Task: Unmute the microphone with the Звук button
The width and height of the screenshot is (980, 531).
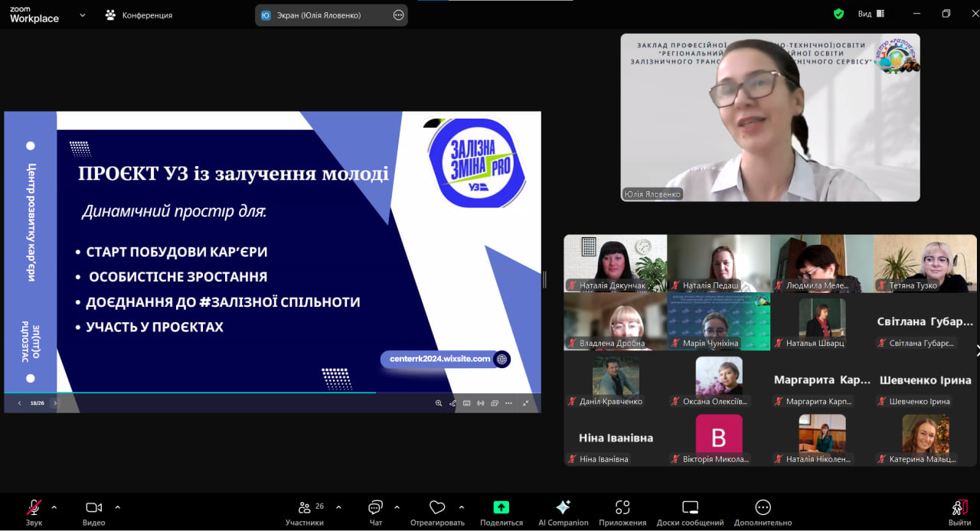Action: coord(34,512)
